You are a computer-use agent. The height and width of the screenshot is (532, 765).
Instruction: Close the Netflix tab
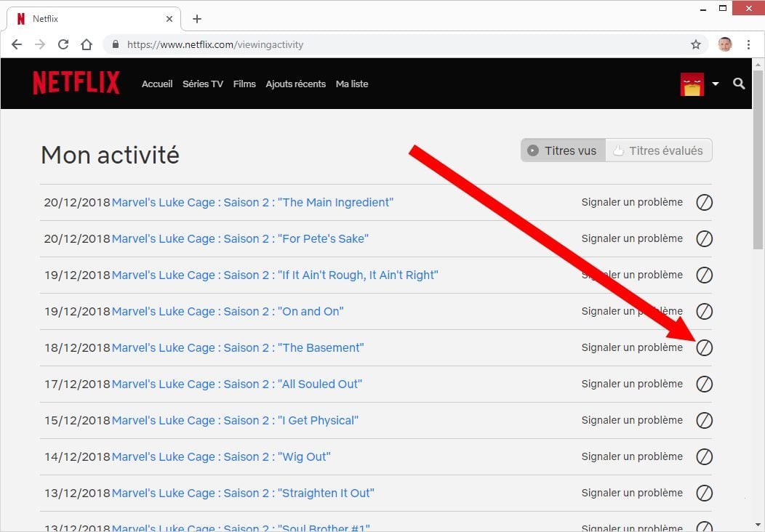tap(169, 18)
